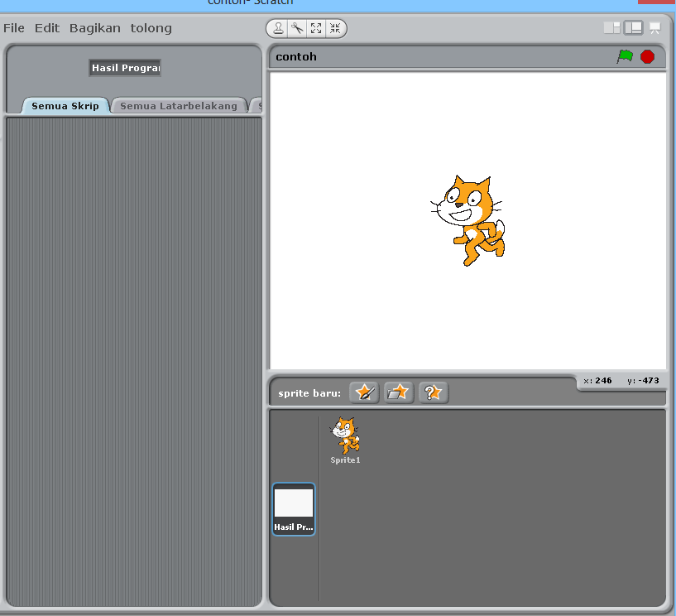
Task: Click the 'sprite baru:' label
Action: pos(309,393)
